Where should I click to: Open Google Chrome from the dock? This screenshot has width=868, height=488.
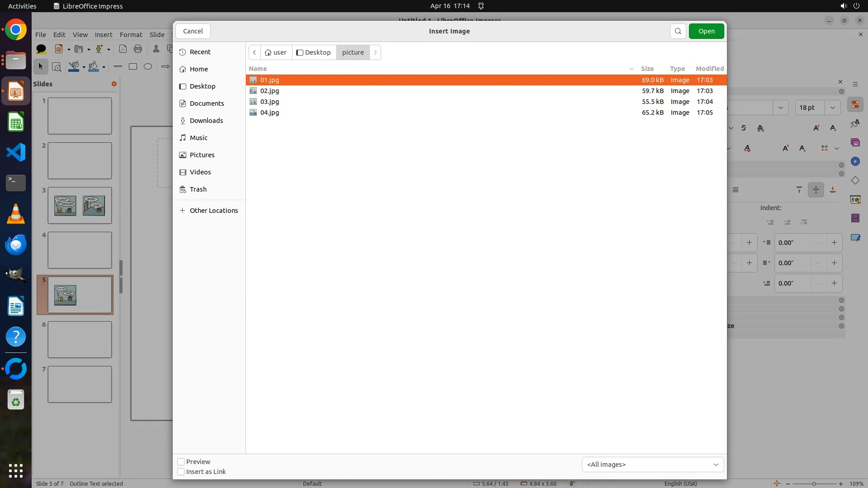tap(16, 30)
